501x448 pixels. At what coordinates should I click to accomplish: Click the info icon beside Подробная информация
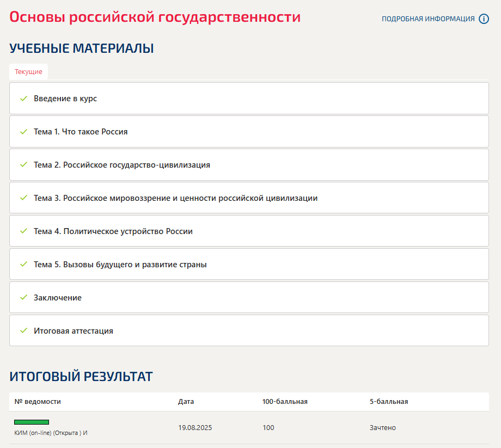pyautogui.click(x=484, y=19)
